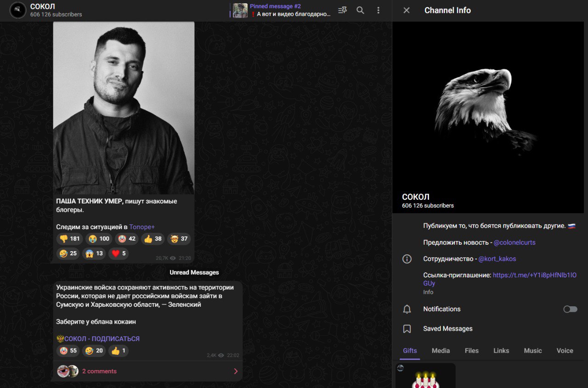Open the Топоре+ link in post

142,227
